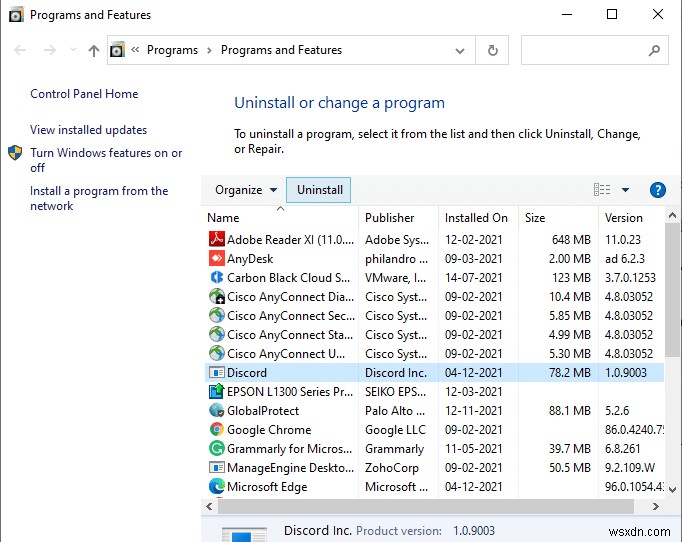Open Turn Windows features on or off
Viewport: 682px width, 542px height.
click(x=106, y=160)
